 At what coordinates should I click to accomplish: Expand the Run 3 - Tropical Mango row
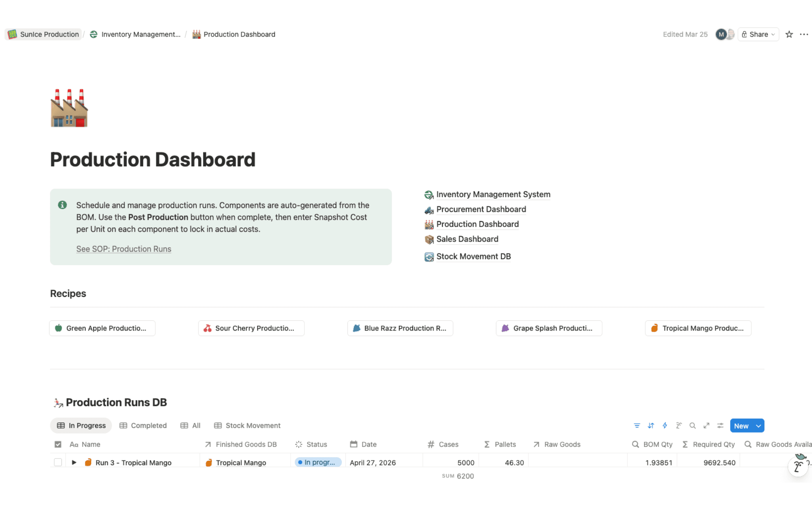coord(73,462)
